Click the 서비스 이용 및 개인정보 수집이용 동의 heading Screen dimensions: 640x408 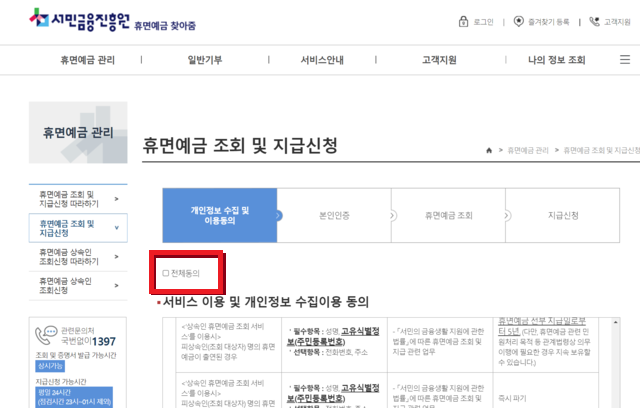pyautogui.click(x=266, y=302)
